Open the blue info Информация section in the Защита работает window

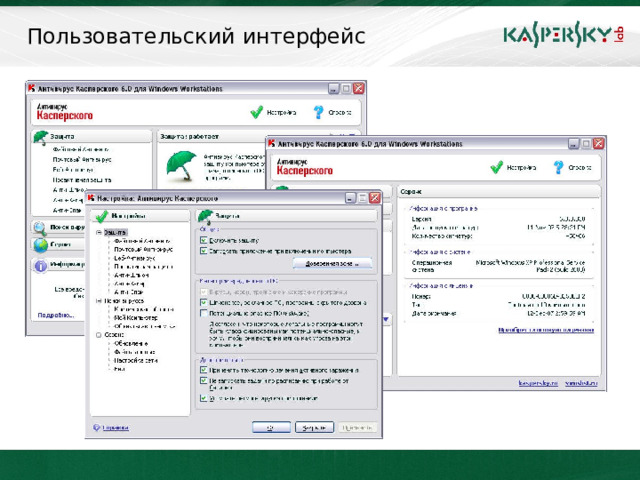point(59,265)
